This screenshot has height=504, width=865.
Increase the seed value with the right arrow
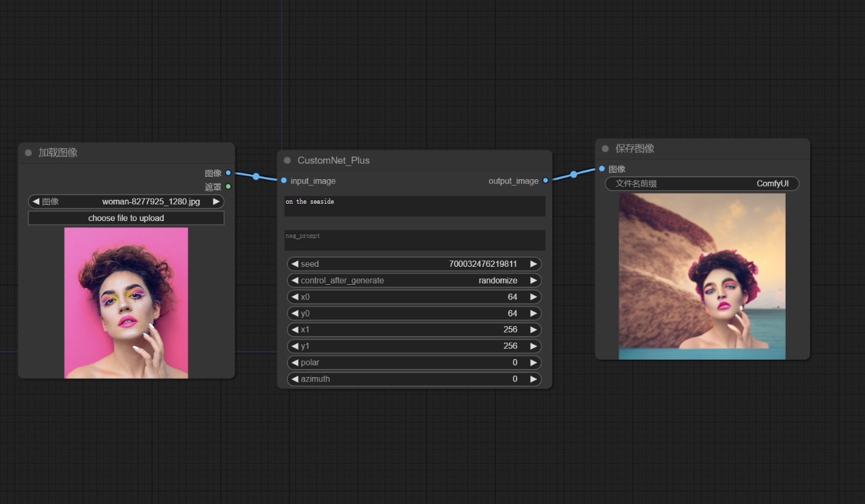[533, 264]
